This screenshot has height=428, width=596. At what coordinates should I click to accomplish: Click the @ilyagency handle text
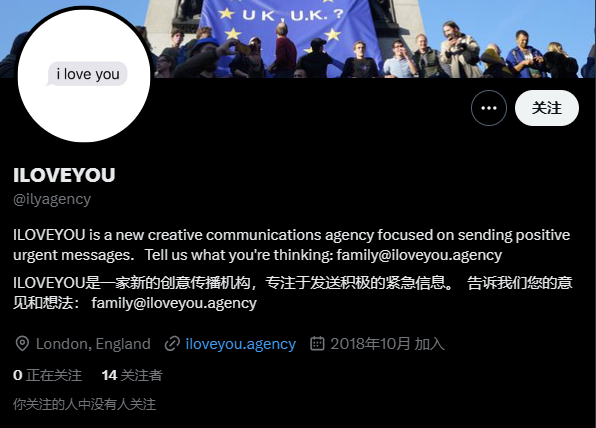coord(52,199)
